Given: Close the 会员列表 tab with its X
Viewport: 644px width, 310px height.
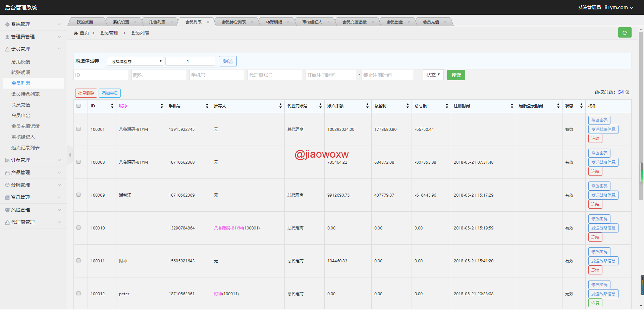Looking at the screenshot, I should tap(208, 22).
